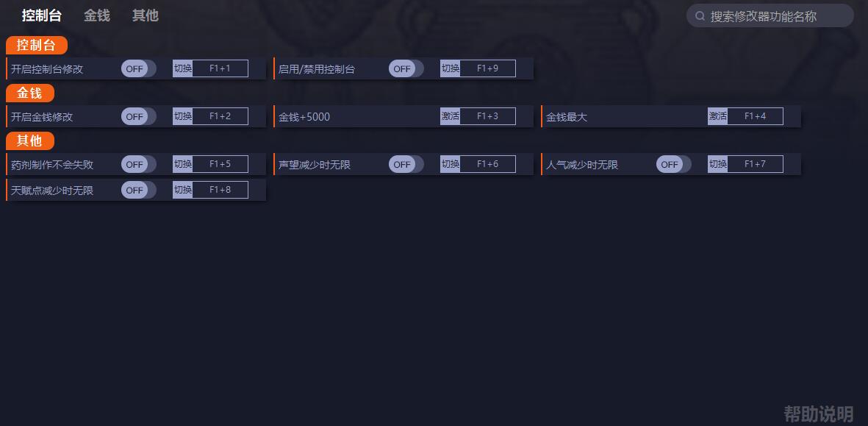Enable 人气减少时无限 toggle

click(x=674, y=164)
